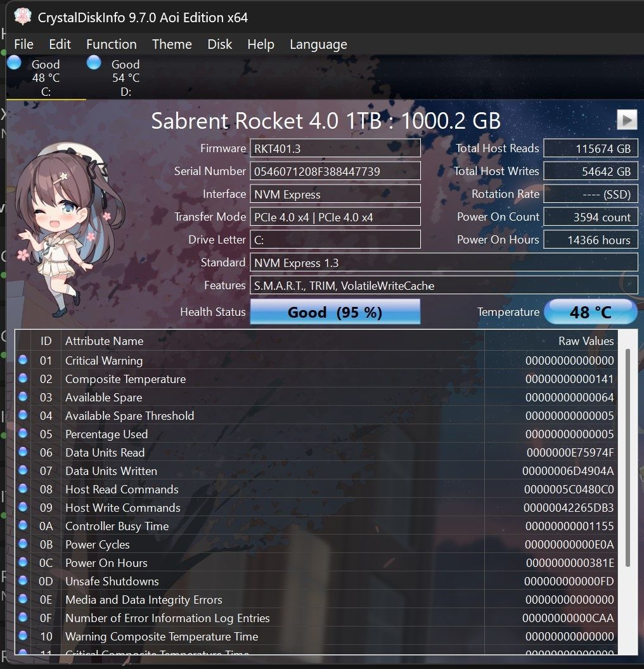
Task: Click the blue status orb for drive D:
Action: tap(94, 63)
